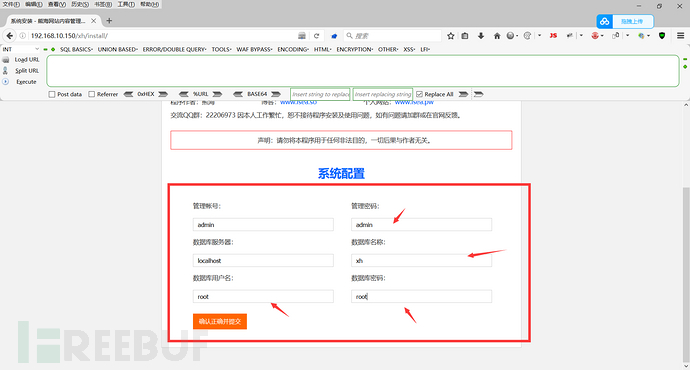
Task: Open the 帮助(H) menu
Action: [150, 4]
